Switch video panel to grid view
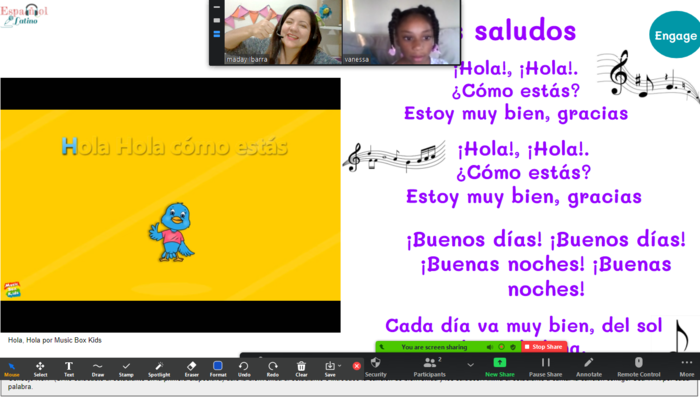The height and width of the screenshot is (401, 700). pyautogui.click(x=217, y=34)
